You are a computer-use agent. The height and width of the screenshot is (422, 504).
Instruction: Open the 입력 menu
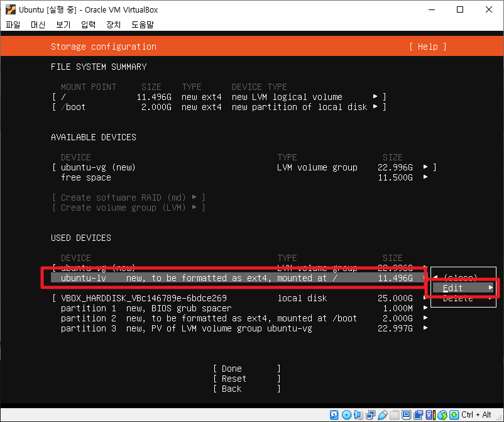[89, 25]
